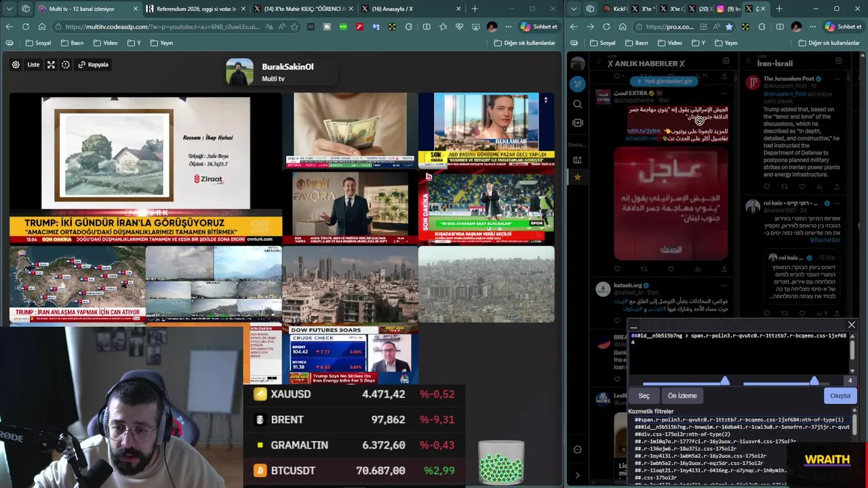This screenshot has height=488, width=868.
Task: Expand X Pro sidebar chevron at bottom
Action: tap(577, 475)
